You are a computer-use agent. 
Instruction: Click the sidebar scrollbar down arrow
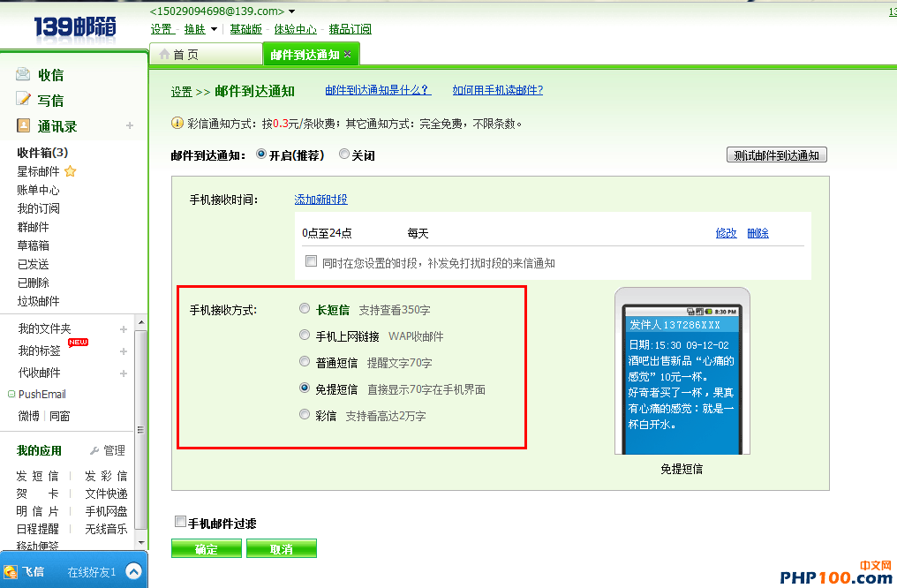pyautogui.click(x=141, y=543)
